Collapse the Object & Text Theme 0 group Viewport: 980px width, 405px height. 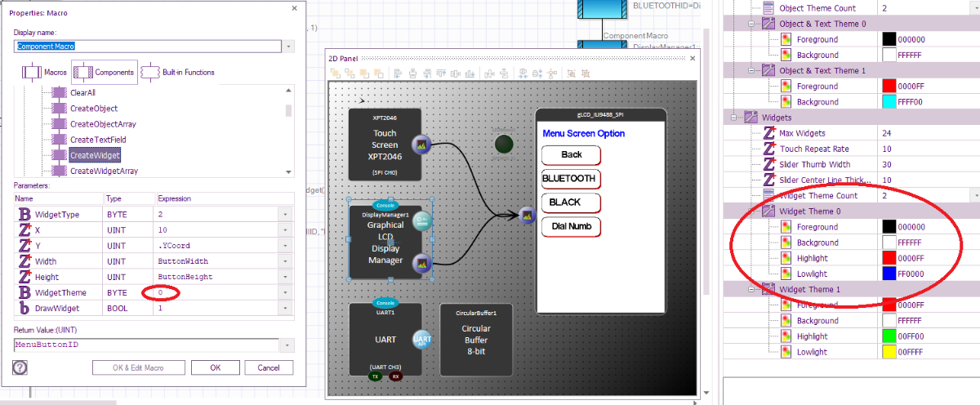(752, 24)
